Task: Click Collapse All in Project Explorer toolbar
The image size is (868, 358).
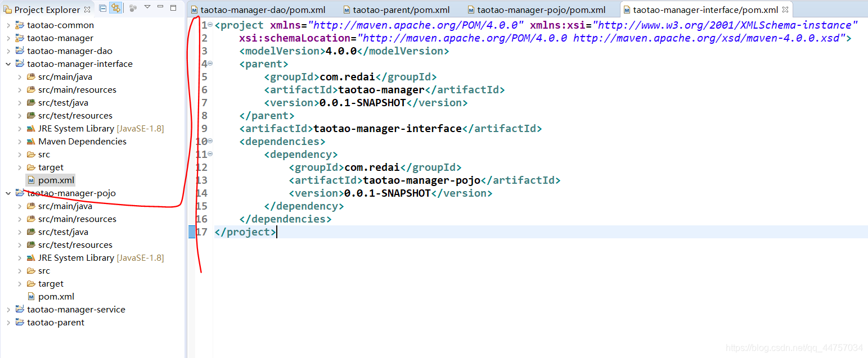Action: (102, 8)
